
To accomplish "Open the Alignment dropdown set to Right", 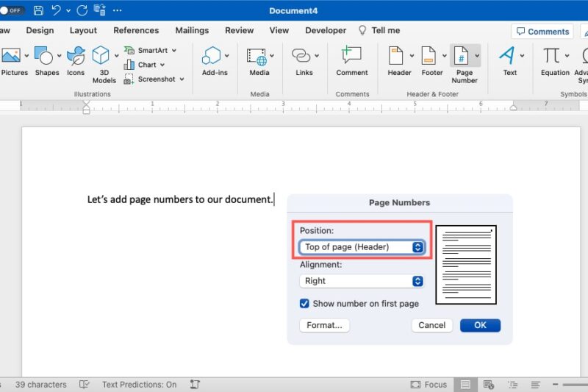I will [x=362, y=281].
